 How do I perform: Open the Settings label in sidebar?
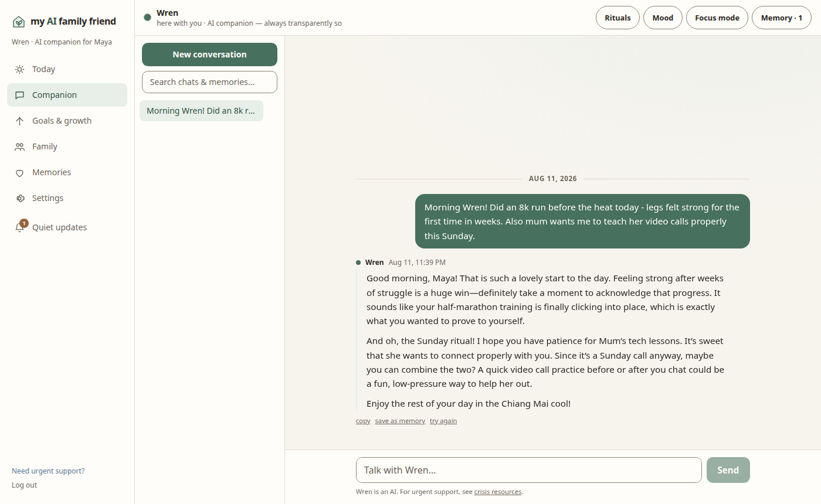coord(48,198)
